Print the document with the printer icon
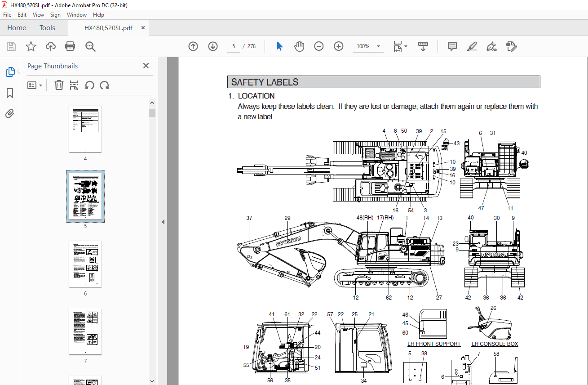The image size is (588, 385). pos(70,46)
